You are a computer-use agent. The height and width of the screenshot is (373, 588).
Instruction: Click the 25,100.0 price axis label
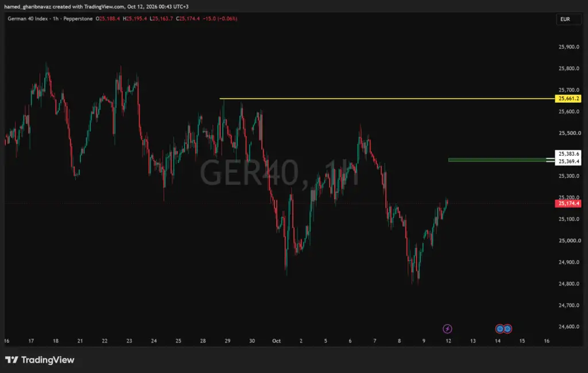(x=568, y=219)
